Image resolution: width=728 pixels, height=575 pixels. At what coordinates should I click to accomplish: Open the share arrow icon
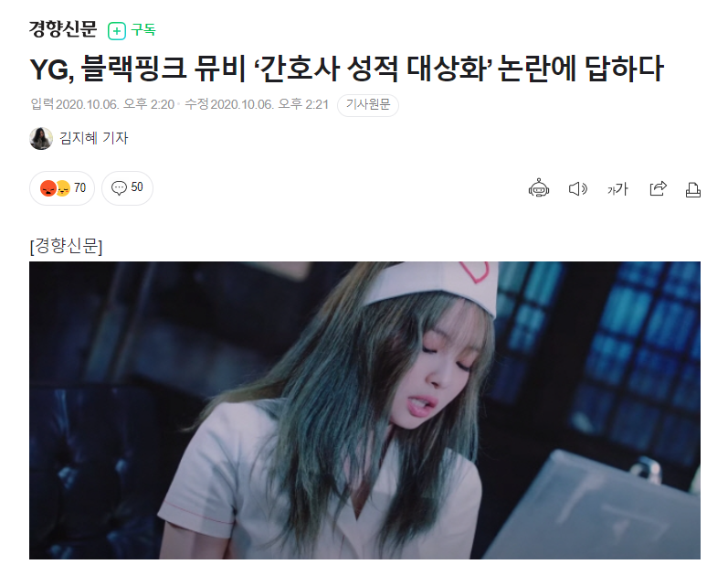(658, 188)
